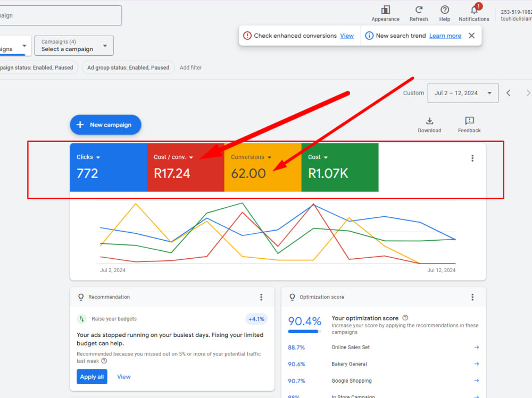This screenshot has height=398, width=532.
Task: Click Optimization score lightbulb icon
Action: click(292, 298)
